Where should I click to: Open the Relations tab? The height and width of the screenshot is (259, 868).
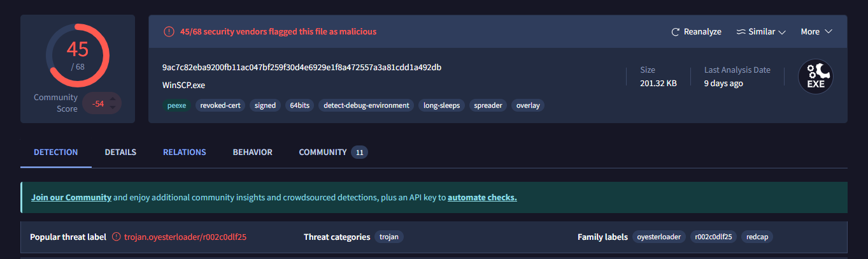184,152
